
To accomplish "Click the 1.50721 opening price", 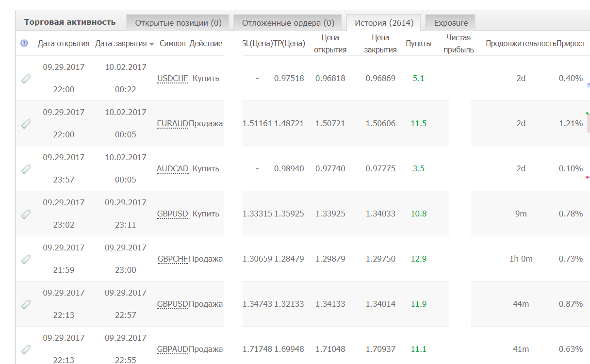I will click(330, 123).
